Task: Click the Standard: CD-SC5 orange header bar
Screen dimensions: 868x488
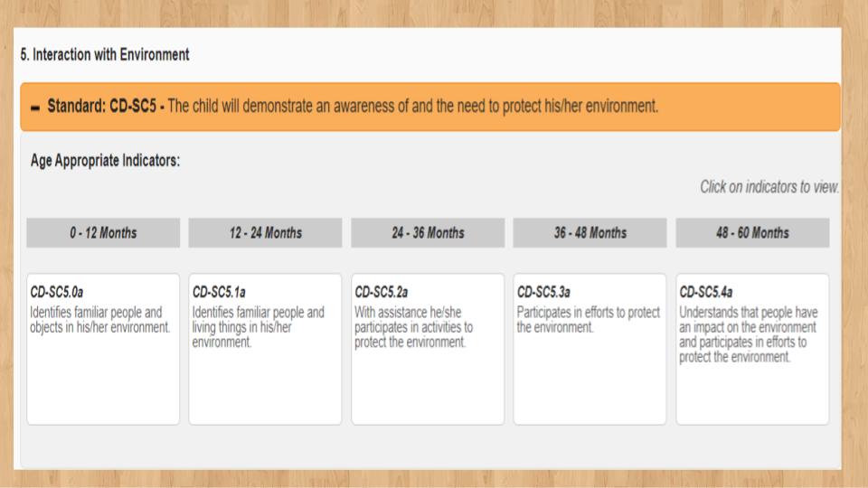Action: pyautogui.click(x=430, y=107)
